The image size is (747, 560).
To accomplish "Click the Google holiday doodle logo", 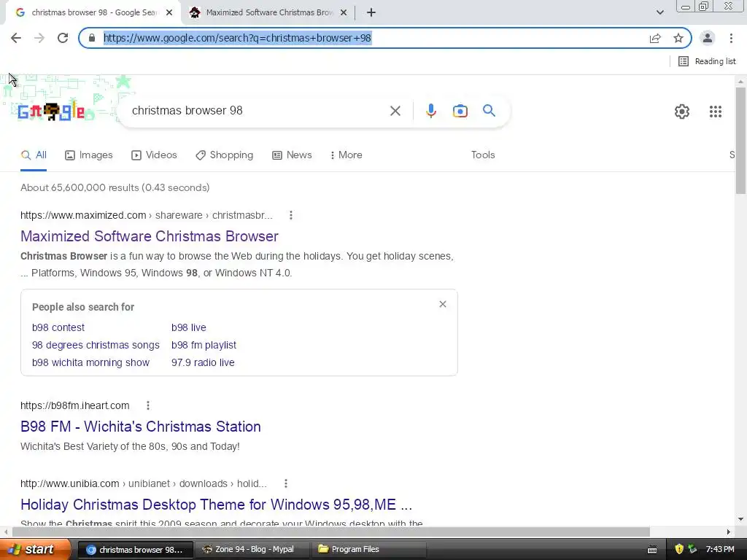I will (x=52, y=112).
